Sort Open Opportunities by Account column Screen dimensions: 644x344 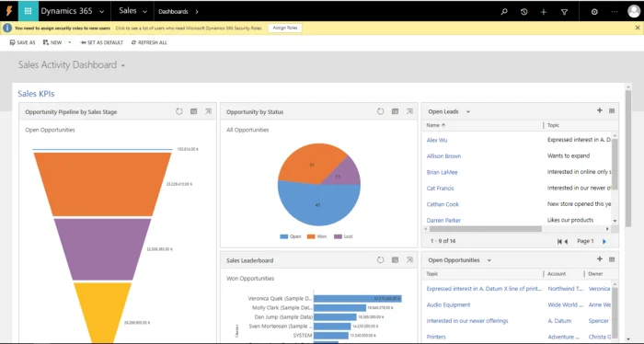pyautogui.click(x=557, y=274)
